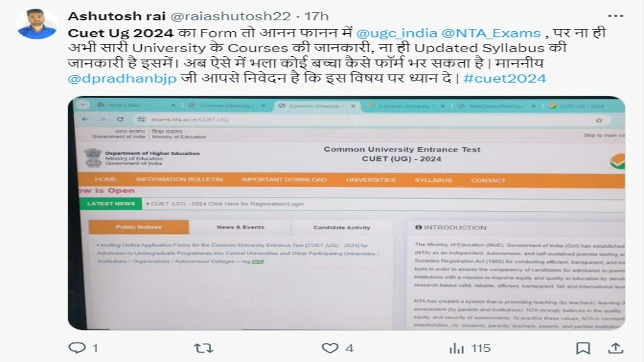Switch to News & Events tab
The width and height of the screenshot is (644, 362).
pyautogui.click(x=240, y=227)
